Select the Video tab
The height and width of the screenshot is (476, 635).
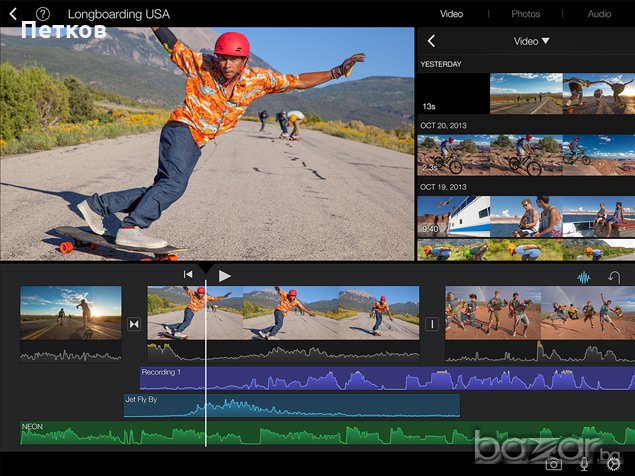click(x=452, y=14)
